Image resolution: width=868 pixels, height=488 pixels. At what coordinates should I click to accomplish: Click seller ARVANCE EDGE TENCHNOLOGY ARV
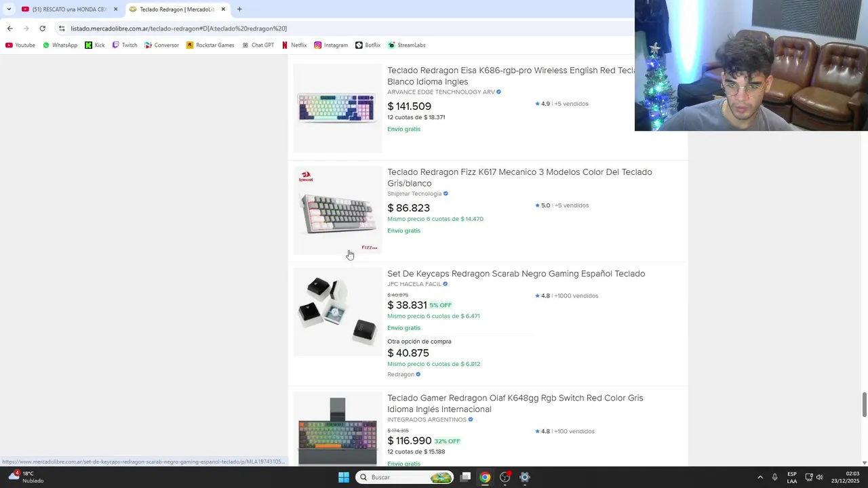point(441,92)
